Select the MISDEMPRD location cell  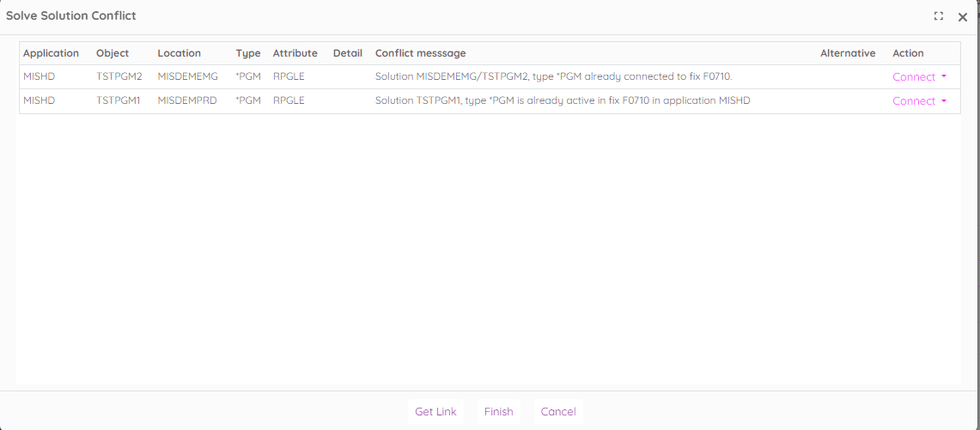point(187,101)
